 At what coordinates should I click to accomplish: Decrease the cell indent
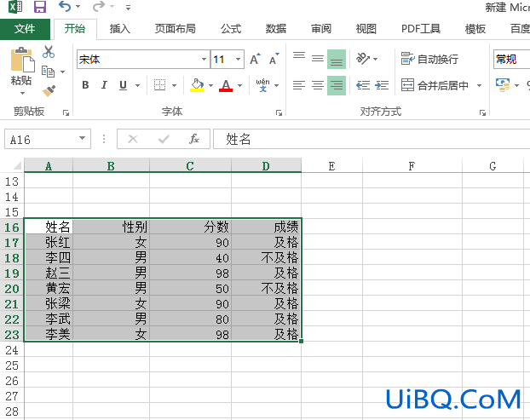363,85
